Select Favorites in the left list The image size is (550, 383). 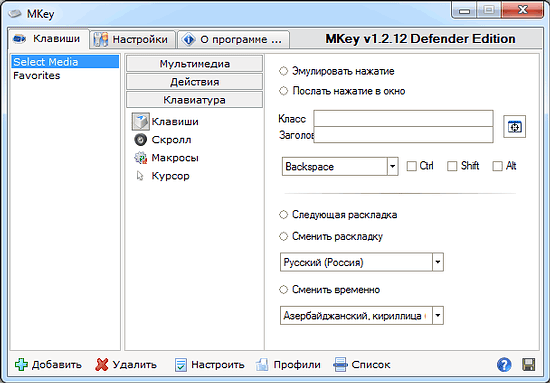[x=36, y=75]
